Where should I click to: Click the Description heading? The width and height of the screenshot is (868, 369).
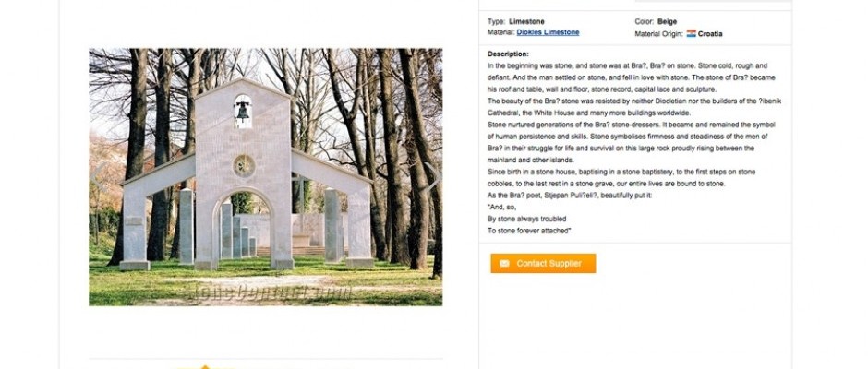508,54
